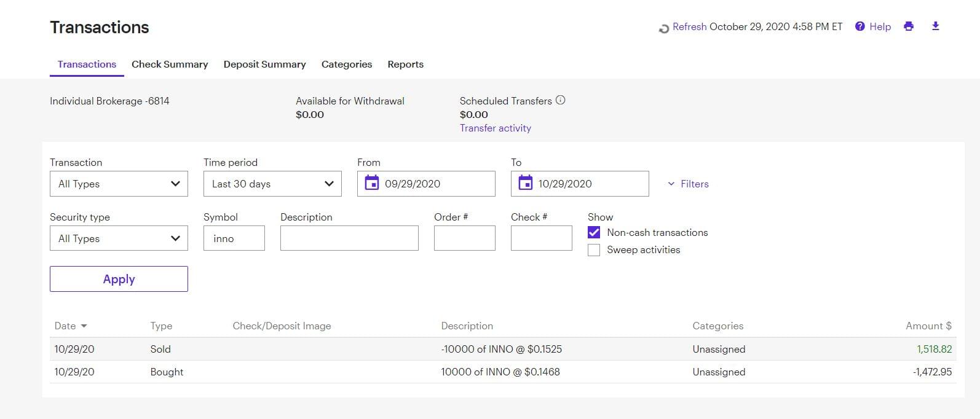980x419 pixels.
Task: Open the Transfer activity link
Action: click(x=495, y=128)
